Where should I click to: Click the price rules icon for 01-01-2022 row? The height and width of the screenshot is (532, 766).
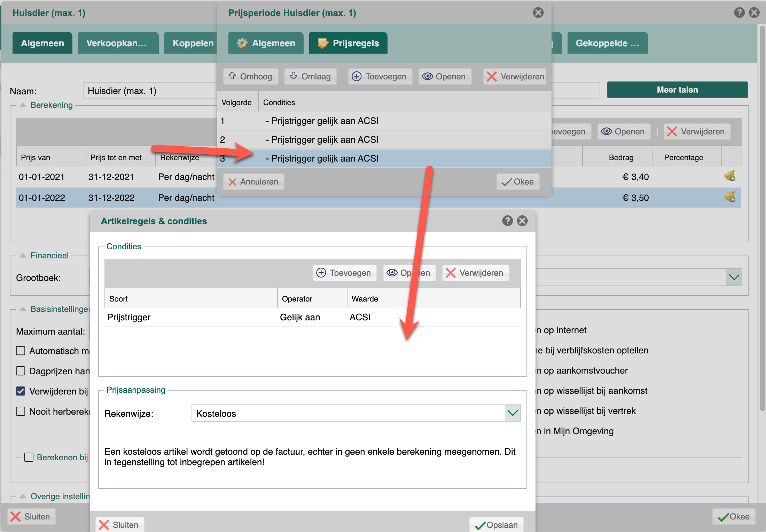coord(730,197)
